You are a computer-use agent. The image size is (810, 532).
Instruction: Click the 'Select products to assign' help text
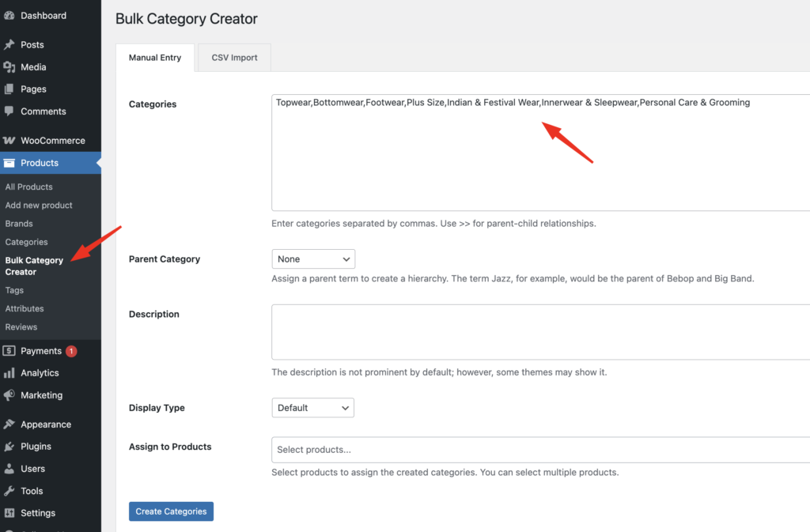click(445, 472)
